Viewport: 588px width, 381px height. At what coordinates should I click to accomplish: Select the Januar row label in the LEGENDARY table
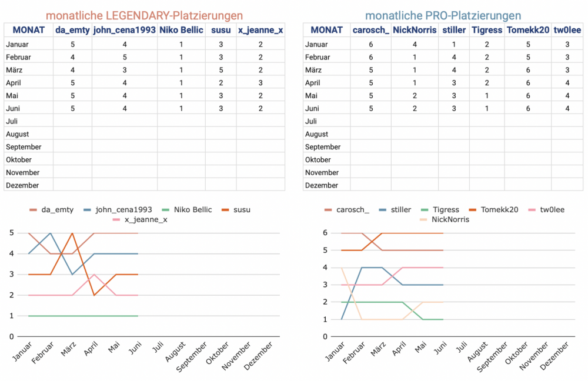18,44
